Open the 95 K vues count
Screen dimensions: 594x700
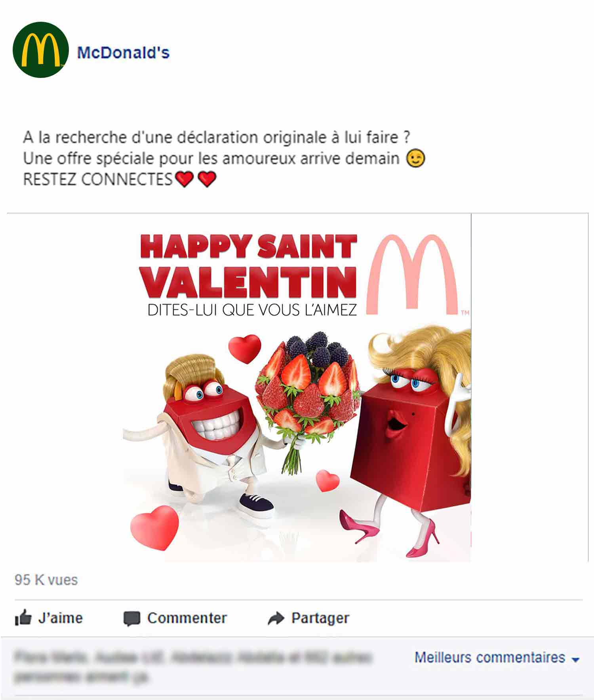[46, 580]
